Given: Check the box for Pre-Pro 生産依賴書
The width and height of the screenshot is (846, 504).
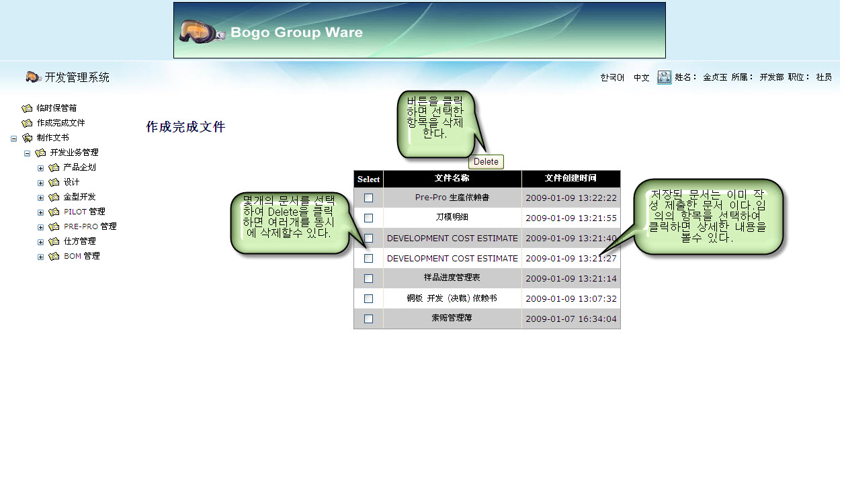Looking at the screenshot, I should click(368, 198).
